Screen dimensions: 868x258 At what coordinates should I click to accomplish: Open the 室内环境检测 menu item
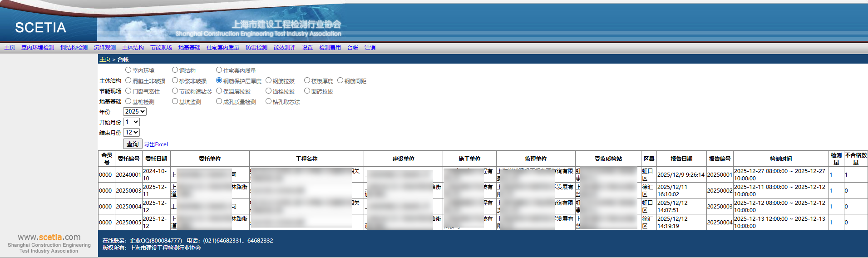tap(38, 48)
